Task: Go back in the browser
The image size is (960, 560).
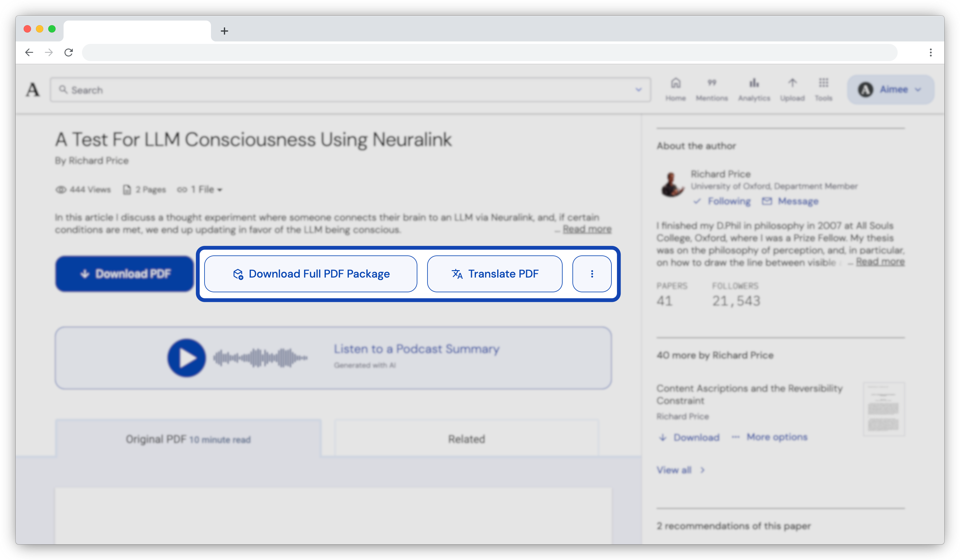Action: pos(29,52)
